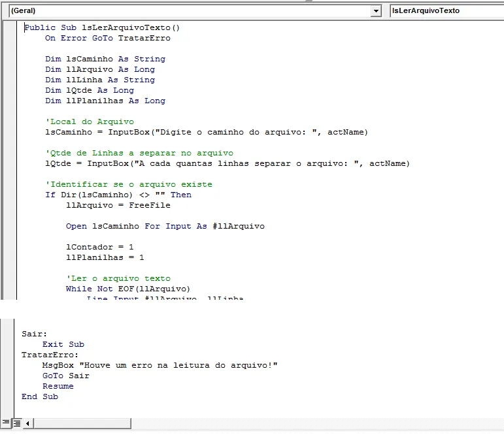Screen dimensions: 504x435
Task: Click the 'Sair:' label line
Action: (34, 334)
